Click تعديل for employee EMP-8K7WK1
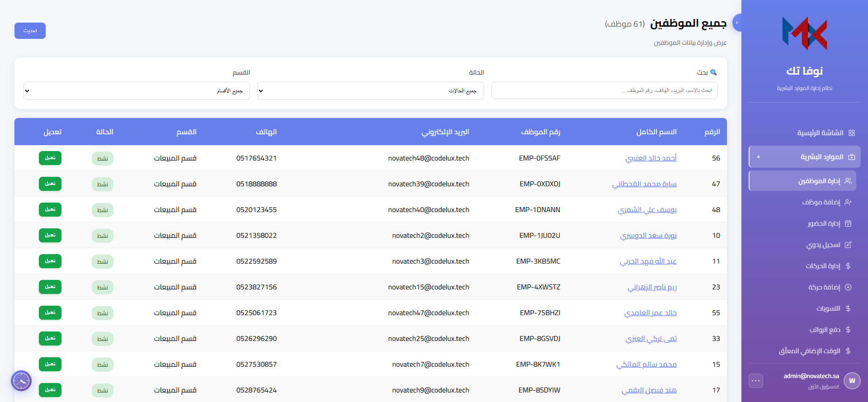Viewport: 868px width, 402px height. click(50, 364)
